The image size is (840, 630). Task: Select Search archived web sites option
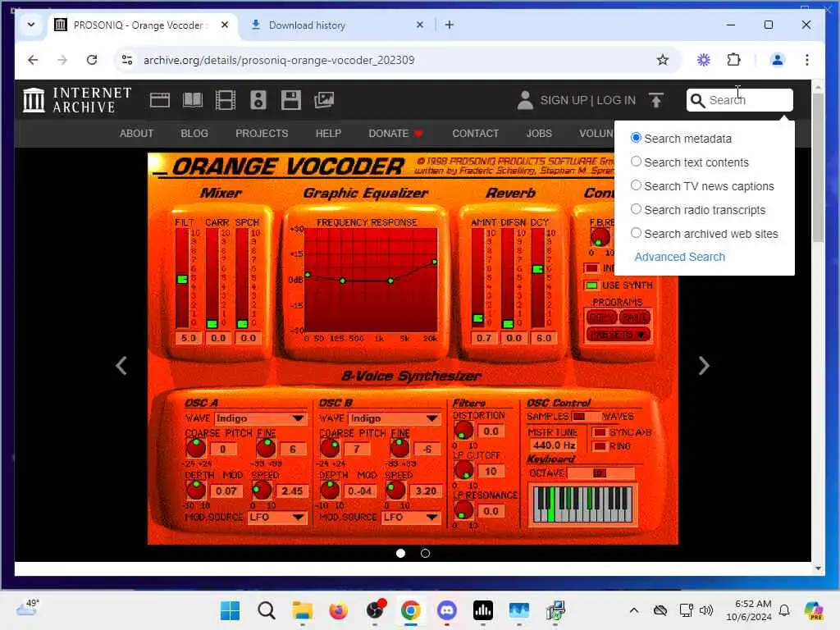[636, 232]
